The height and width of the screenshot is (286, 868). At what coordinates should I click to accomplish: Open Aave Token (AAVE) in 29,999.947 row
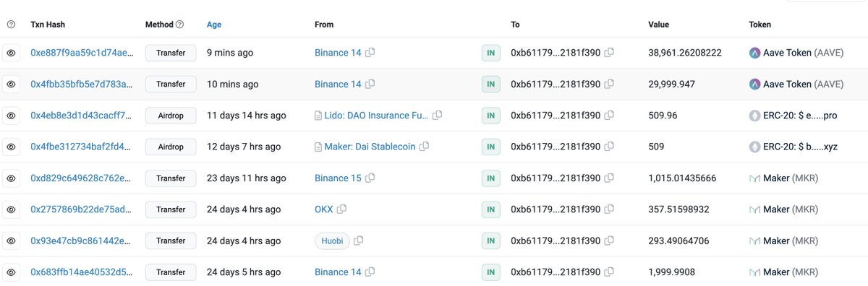796,84
